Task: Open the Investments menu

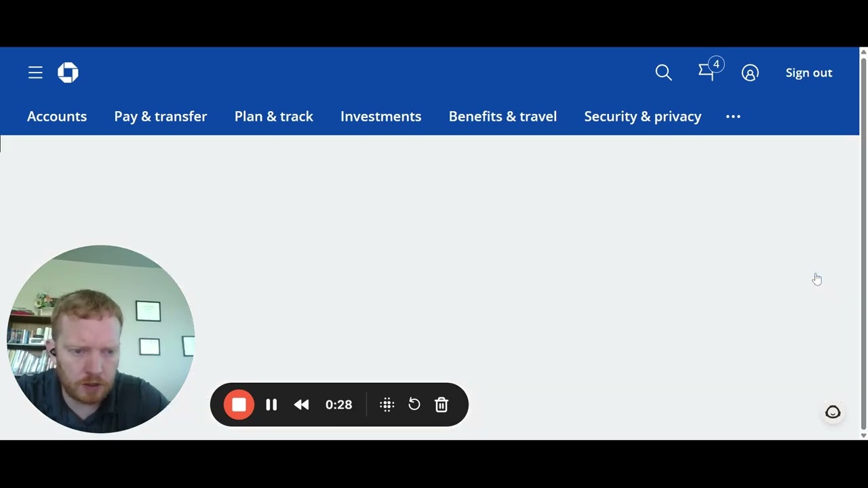Action: click(x=381, y=117)
